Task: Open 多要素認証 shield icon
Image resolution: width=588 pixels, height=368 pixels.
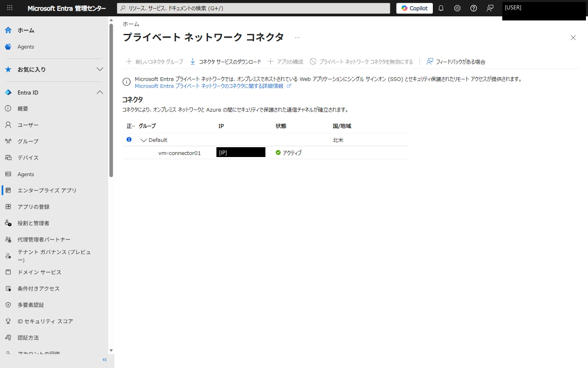Action: click(x=8, y=305)
